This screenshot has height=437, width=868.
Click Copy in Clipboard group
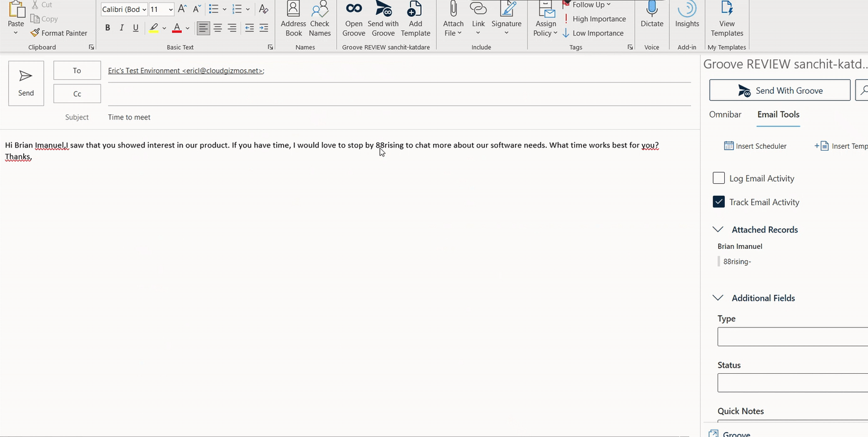(44, 19)
